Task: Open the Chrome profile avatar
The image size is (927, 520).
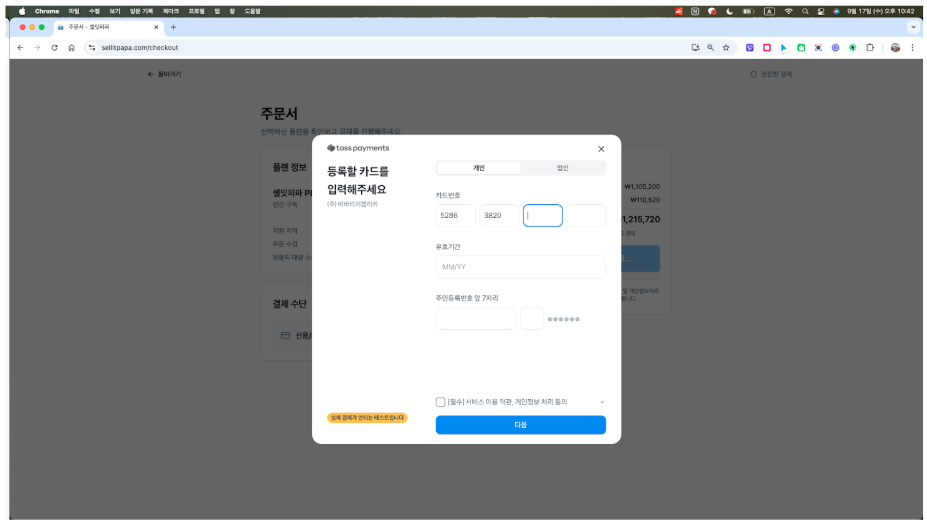Action: [x=895, y=48]
